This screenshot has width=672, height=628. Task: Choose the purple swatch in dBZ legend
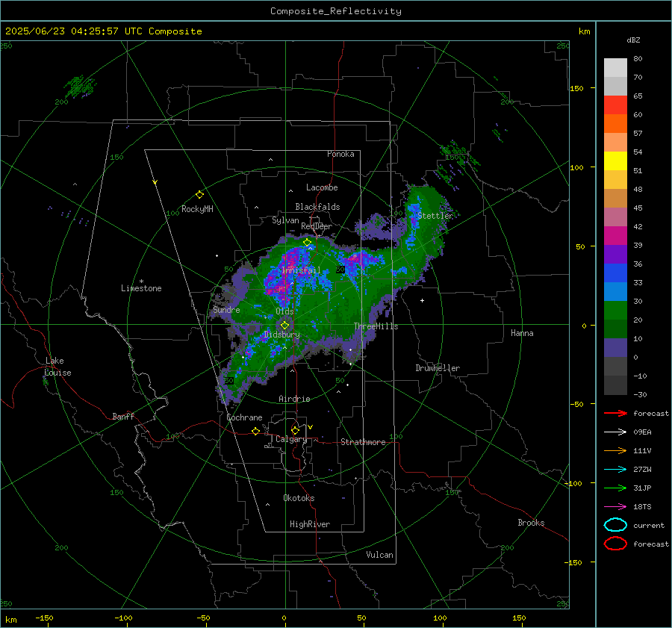[x=615, y=254]
